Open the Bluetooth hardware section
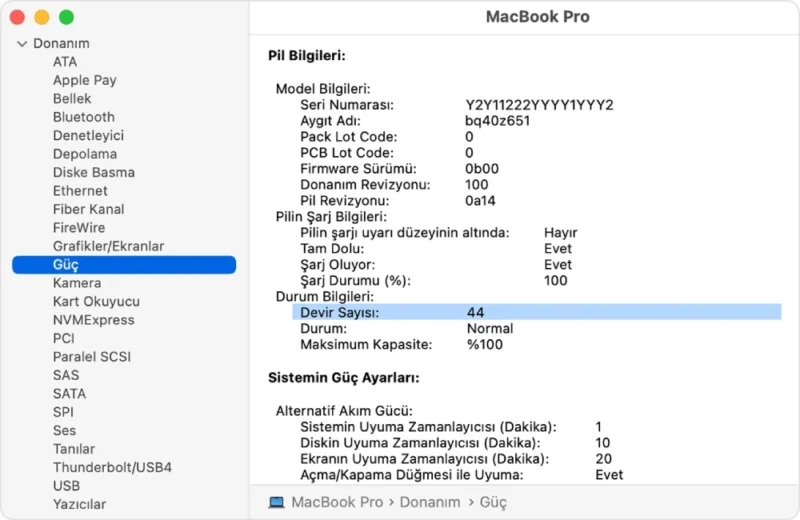Screen dimensions: 800x520 coord(84,117)
